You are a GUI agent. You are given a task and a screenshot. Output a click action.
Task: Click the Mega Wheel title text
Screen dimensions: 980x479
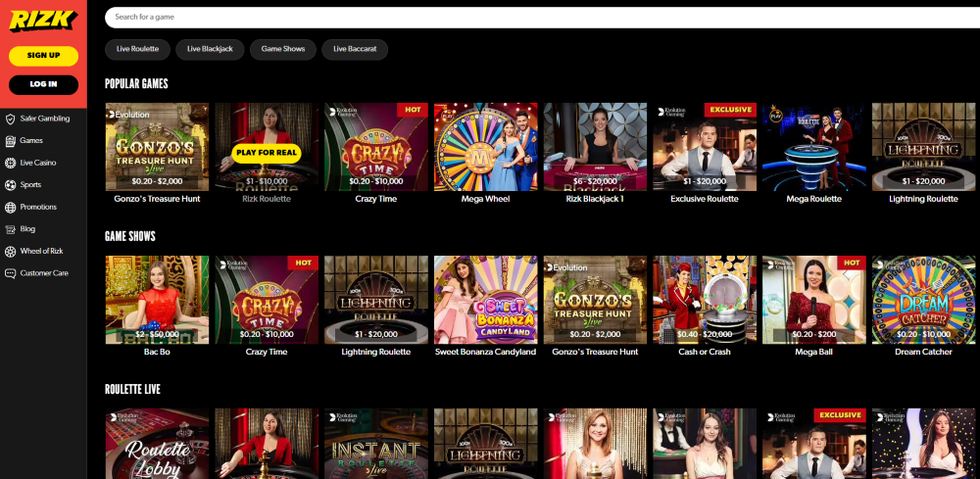click(486, 199)
